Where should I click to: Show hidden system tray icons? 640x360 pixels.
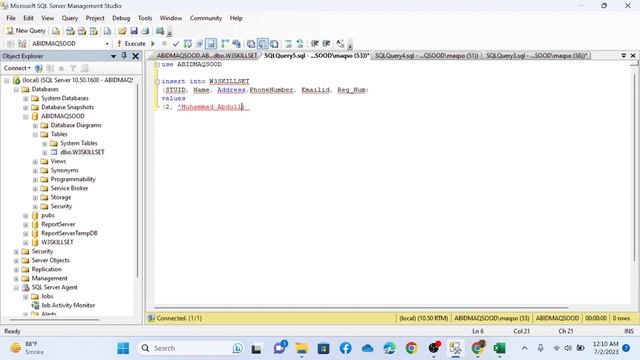[524, 348]
